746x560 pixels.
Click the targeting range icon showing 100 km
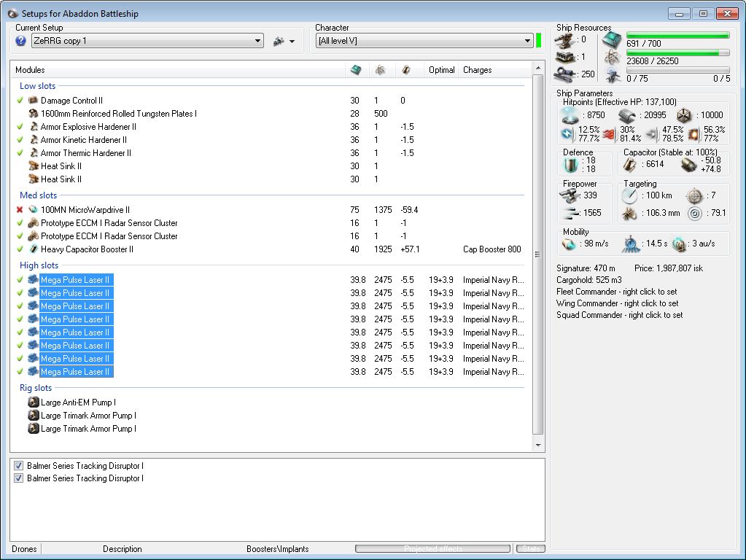point(629,195)
